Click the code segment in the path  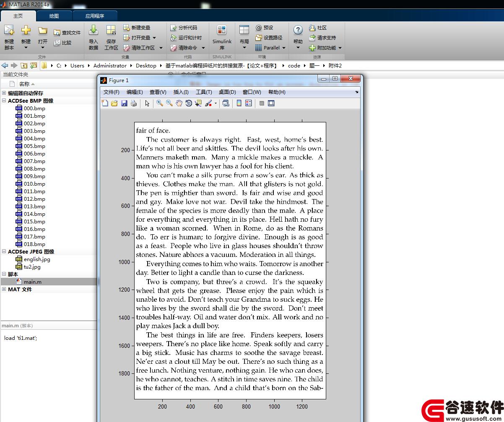(294, 65)
